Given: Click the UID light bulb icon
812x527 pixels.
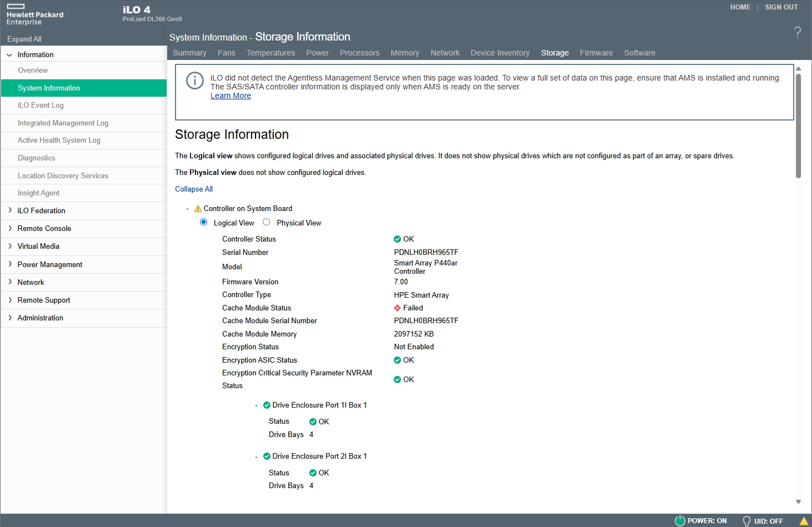Looking at the screenshot, I should [x=746, y=521].
